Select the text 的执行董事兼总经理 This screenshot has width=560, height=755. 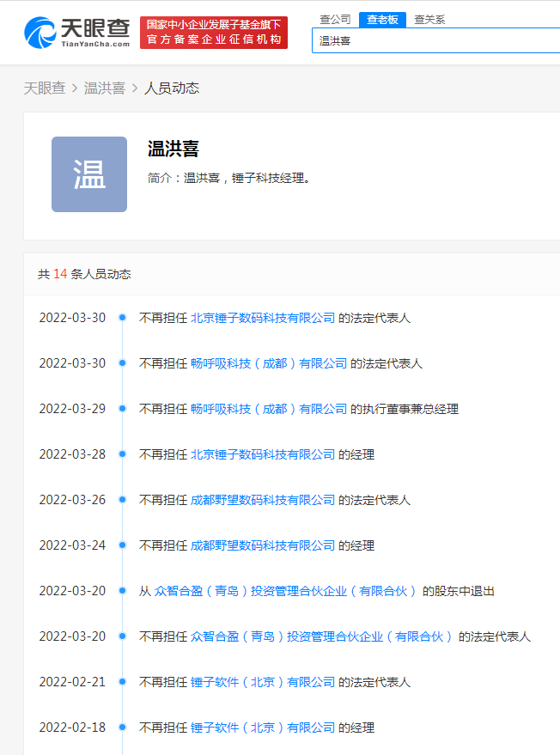(x=405, y=409)
